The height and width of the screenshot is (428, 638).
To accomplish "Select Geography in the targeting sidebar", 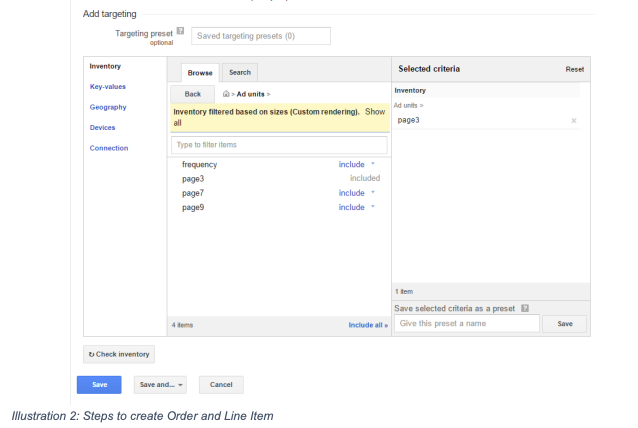I will (x=109, y=107).
